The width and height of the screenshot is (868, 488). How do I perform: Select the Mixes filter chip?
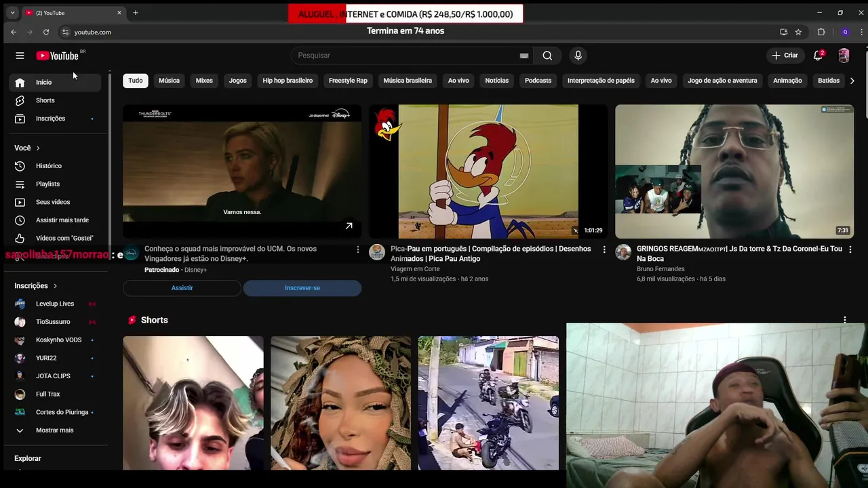pos(204,81)
